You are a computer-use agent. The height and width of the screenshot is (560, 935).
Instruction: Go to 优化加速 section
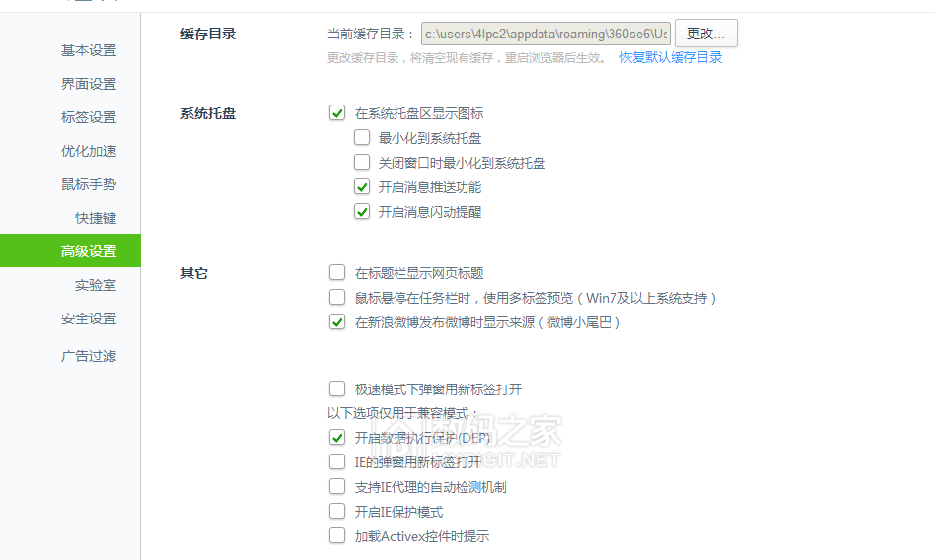click(88, 151)
